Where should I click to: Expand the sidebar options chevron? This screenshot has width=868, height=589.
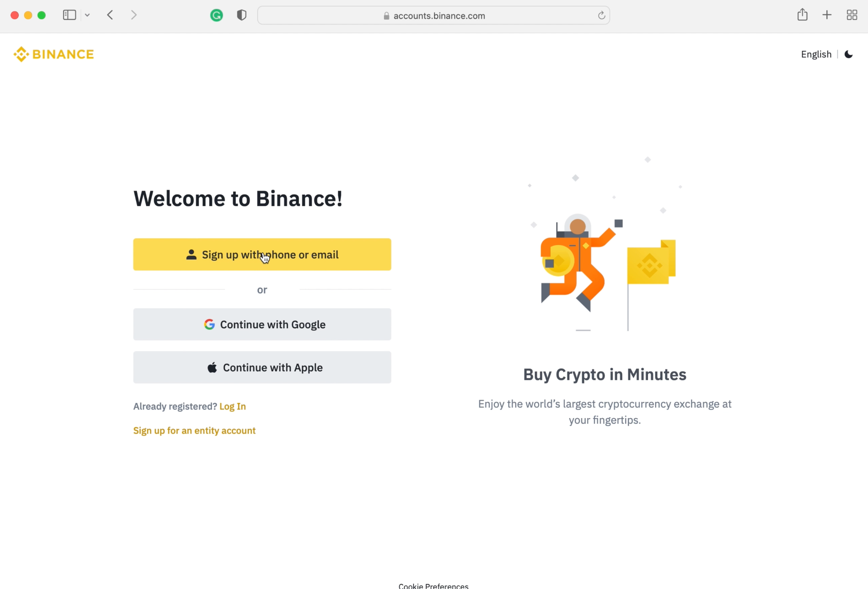point(87,15)
